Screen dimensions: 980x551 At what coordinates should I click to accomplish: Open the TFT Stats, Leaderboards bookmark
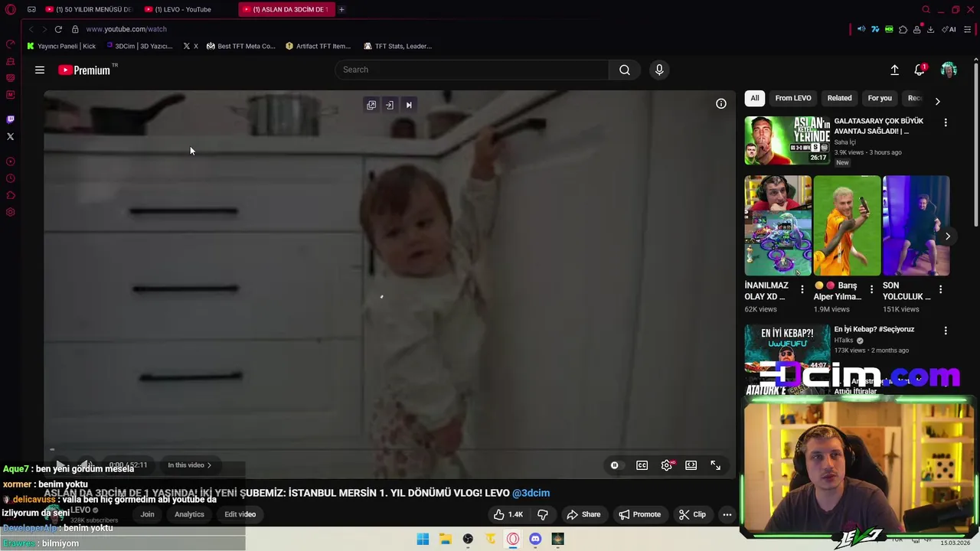click(397, 46)
